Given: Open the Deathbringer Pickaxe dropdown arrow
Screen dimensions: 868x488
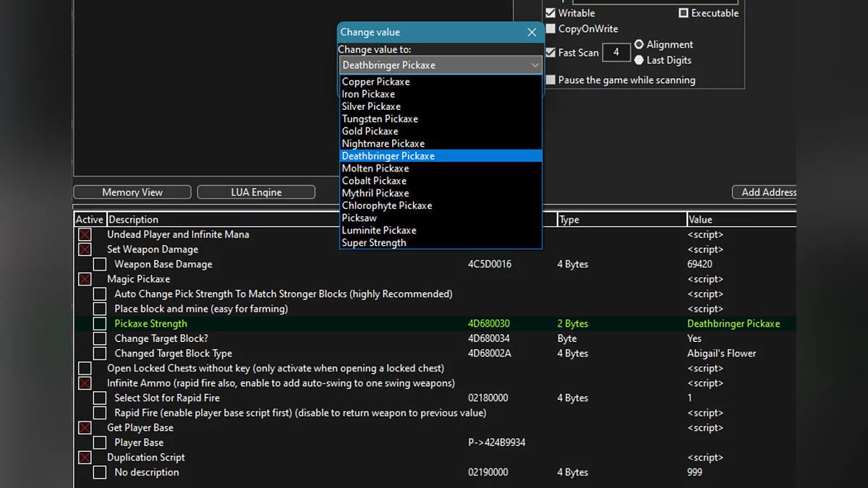Looking at the screenshot, I should pyautogui.click(x=535, y=65).
